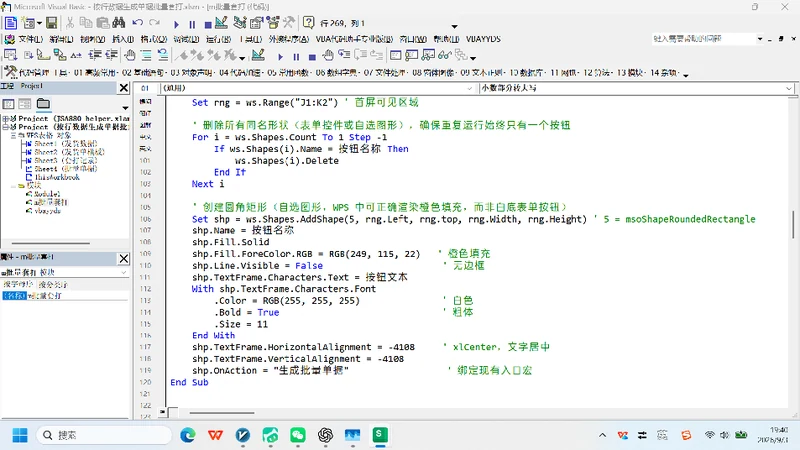Screen dimensions: 800x450
Task: Run the macro using the top toolbar play icon
Action: click(x=176, y=24)
